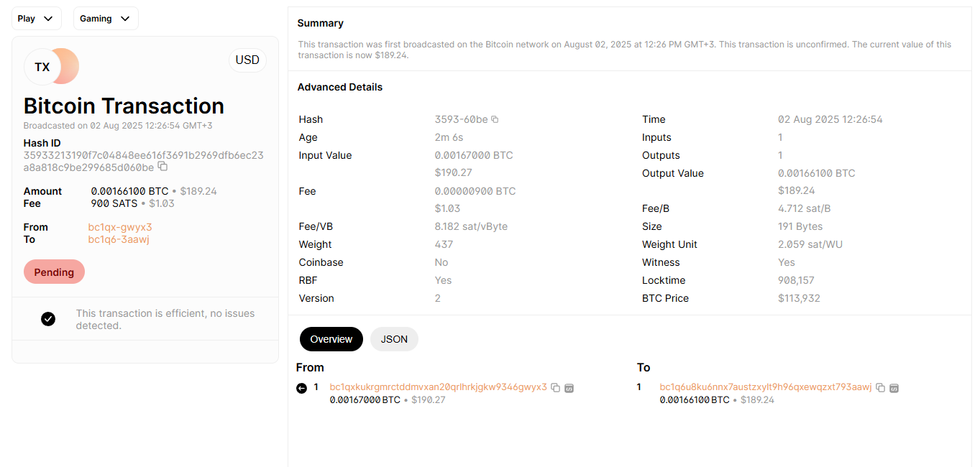Click the script icon beside To address
The width and height of the screenshot is (980, 467).
pos(894,388)
